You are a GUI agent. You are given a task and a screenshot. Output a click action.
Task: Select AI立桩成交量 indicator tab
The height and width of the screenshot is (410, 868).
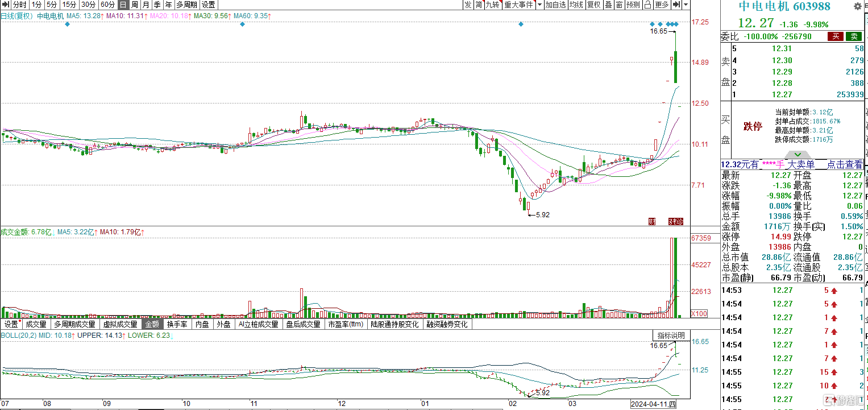259,324
